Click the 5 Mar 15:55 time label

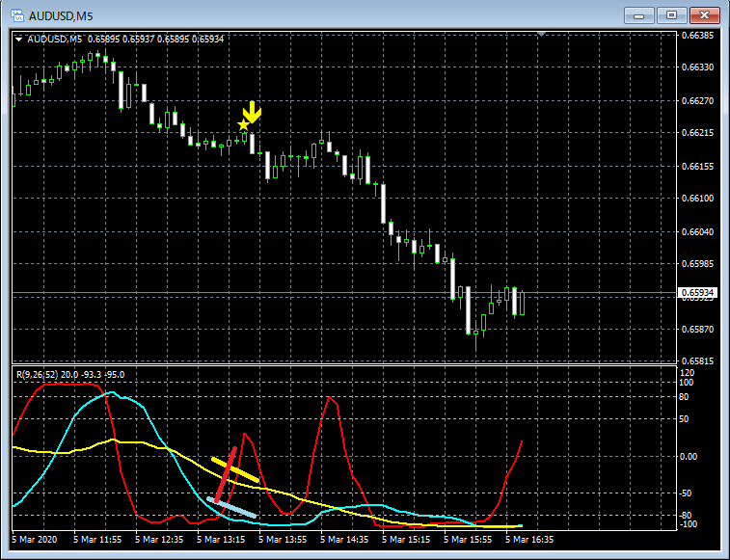tap(468, 540)
